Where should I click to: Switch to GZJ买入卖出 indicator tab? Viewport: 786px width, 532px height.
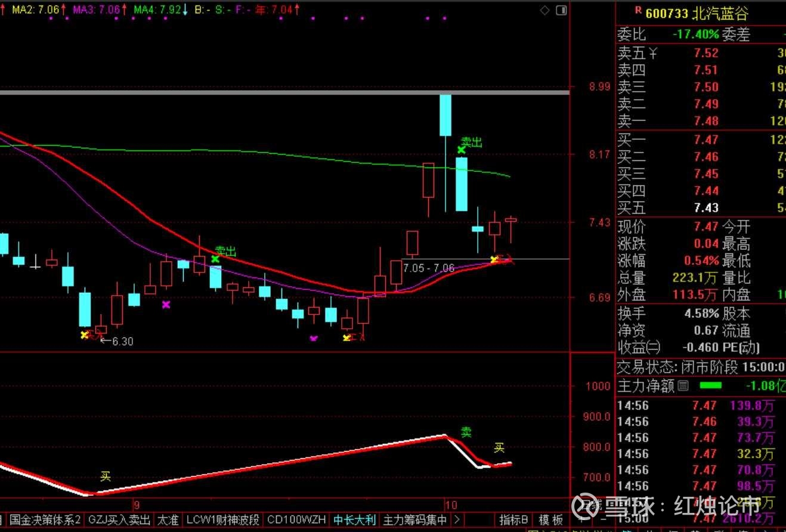[x=119, y=519]
